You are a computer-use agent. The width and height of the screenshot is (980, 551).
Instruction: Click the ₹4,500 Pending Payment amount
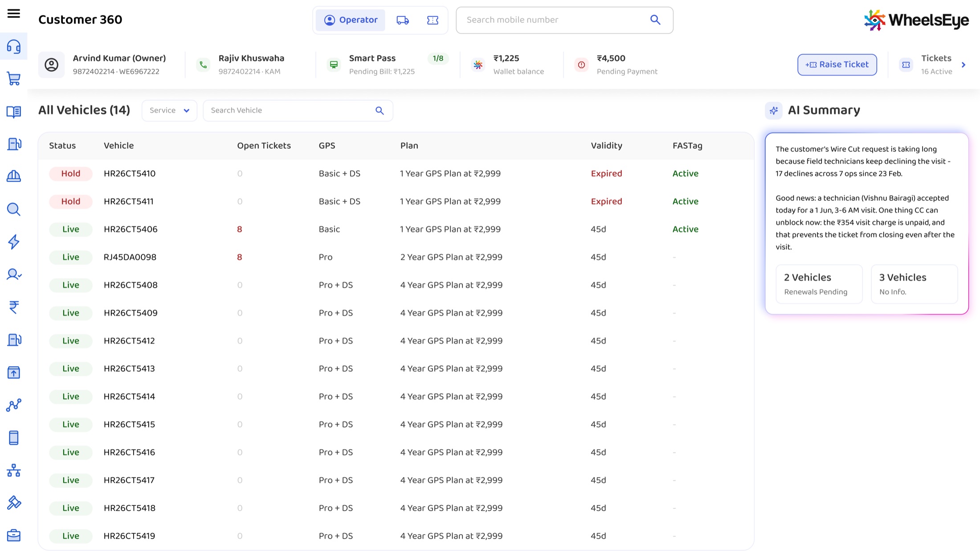click(611, 58)
